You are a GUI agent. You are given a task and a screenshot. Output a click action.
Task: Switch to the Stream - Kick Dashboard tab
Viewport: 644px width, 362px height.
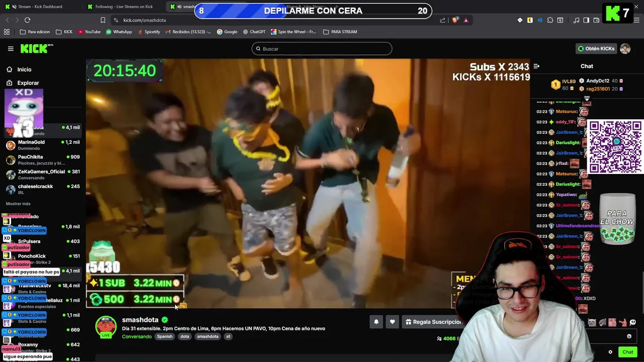40,7
